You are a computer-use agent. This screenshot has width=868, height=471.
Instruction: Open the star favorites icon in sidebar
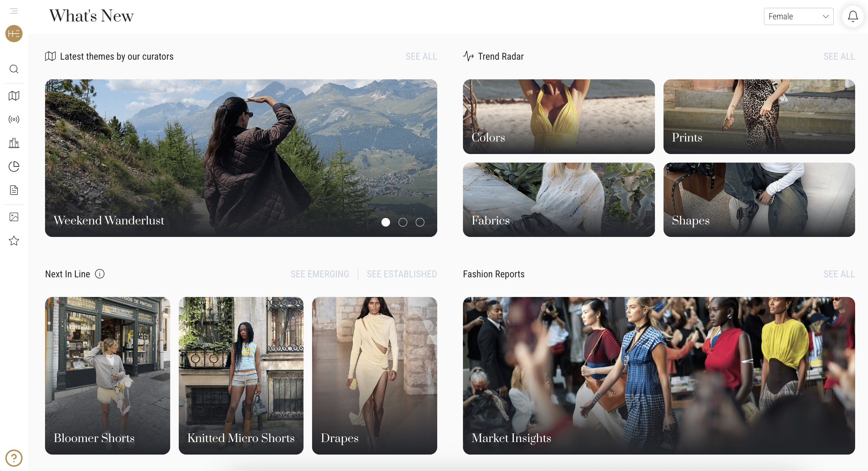point(14,241)
